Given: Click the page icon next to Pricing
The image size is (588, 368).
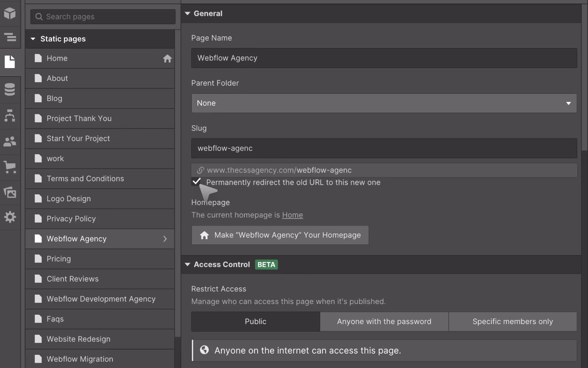Looking at the screenshot, I should pos(38,259).
